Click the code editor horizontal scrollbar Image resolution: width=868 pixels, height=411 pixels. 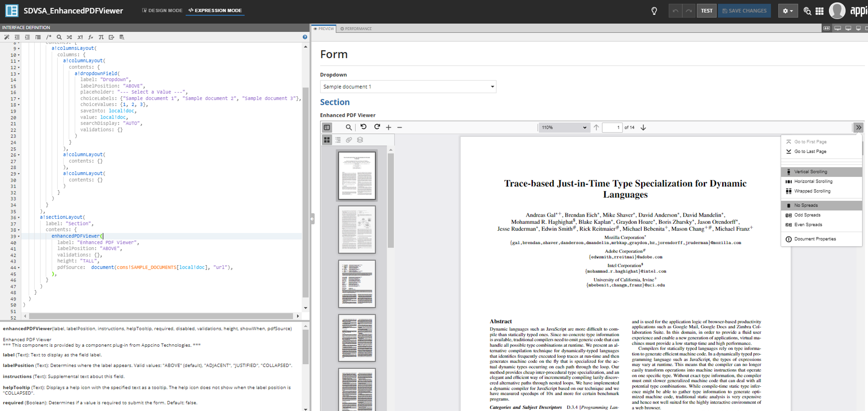161,316
